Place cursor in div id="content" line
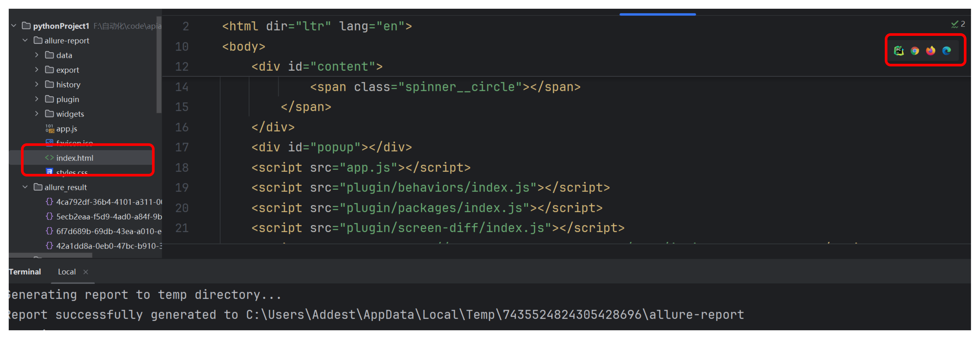 pyautogui.click(x=317, y=67)
